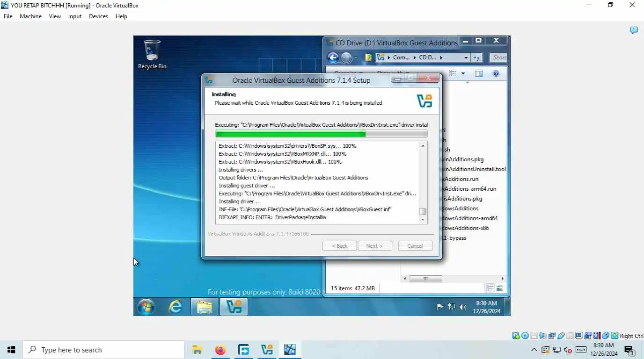
Task: Open the VirtualBox notification center icon
Action: (634, 30)
